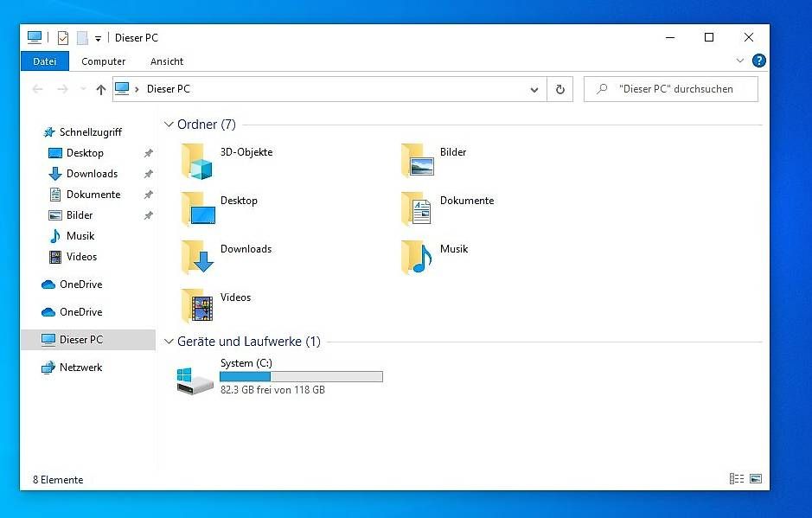The width and height of the screenshot is (812, 518).
Task: Open the Datei menu
Action: (45, 61)
